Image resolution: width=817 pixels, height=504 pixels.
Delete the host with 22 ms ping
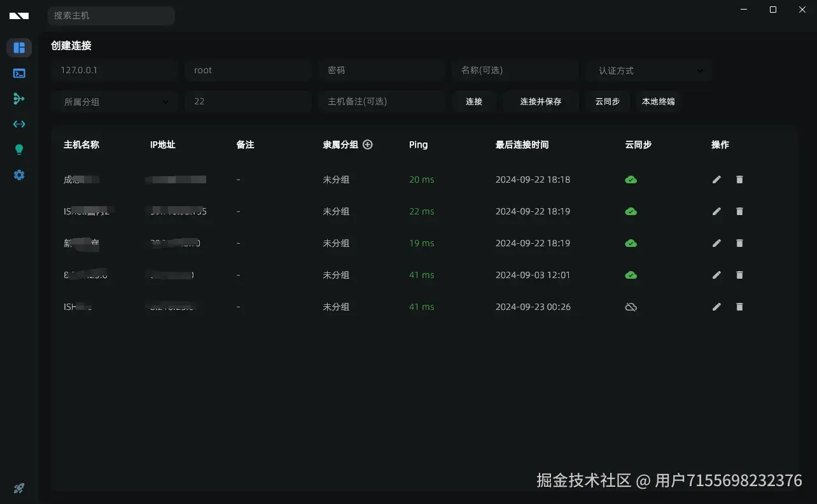click(739, 211)
